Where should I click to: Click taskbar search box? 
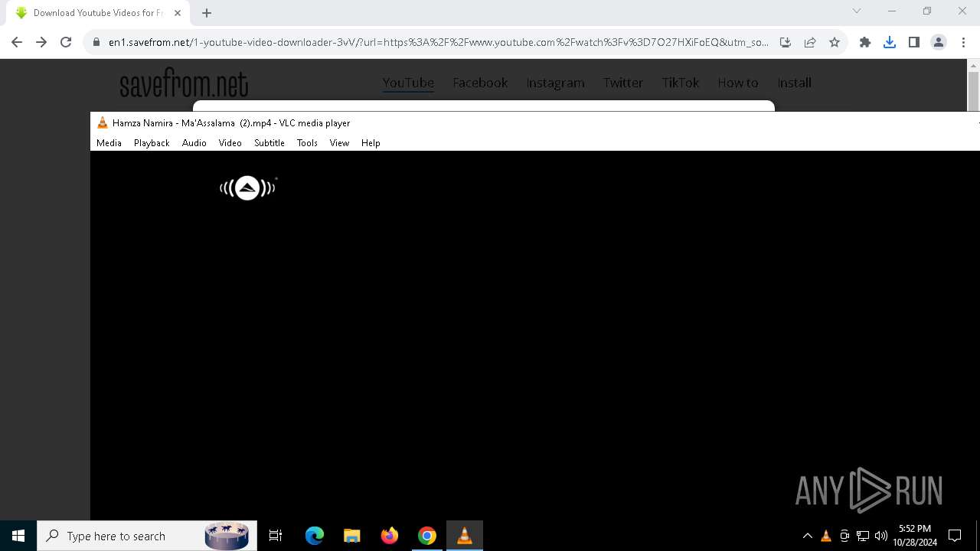146,536
